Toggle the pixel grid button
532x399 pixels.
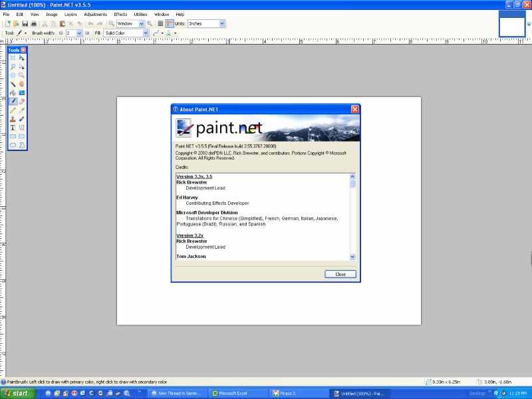click(160, 23)
